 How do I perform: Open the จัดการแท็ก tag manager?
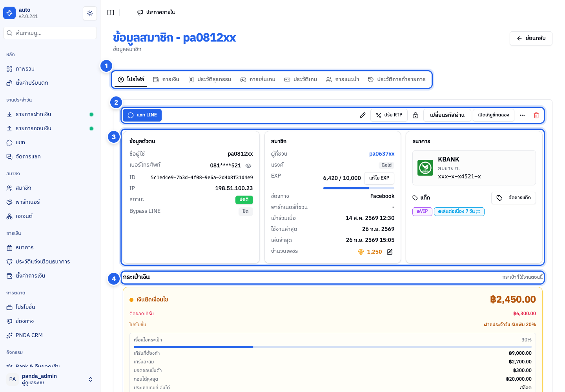(513, 198)
